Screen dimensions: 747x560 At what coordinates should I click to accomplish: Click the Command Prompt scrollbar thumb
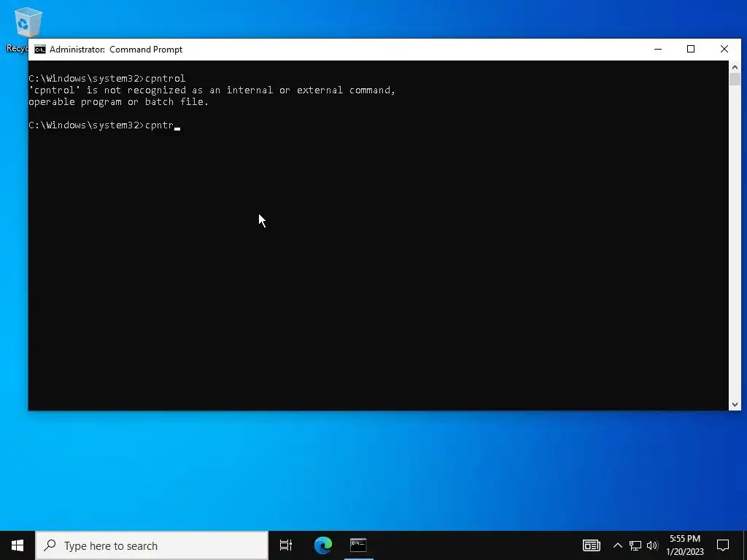[x=735, y=79]
